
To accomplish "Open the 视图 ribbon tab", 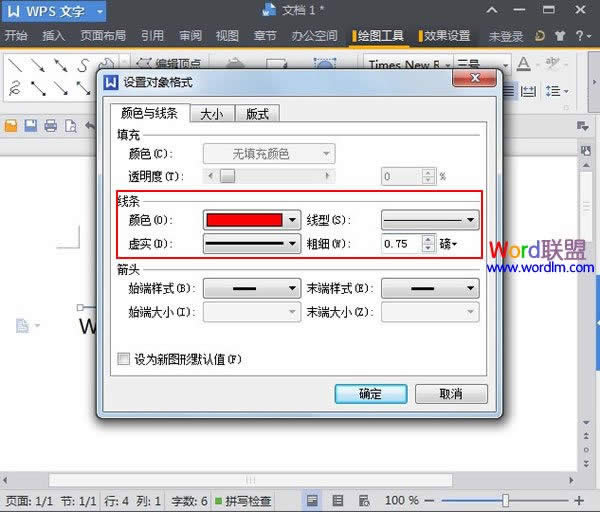I will click(x=227, y=36).
